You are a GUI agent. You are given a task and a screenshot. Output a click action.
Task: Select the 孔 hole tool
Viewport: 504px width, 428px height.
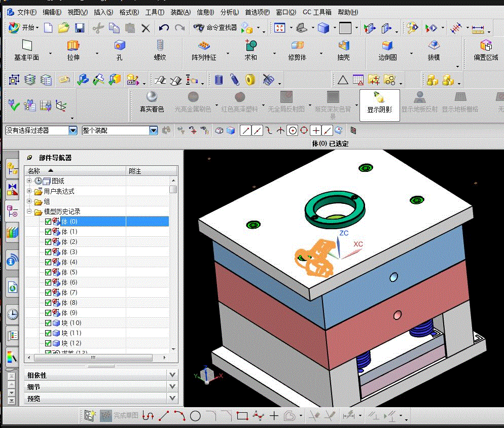[120, 51]
